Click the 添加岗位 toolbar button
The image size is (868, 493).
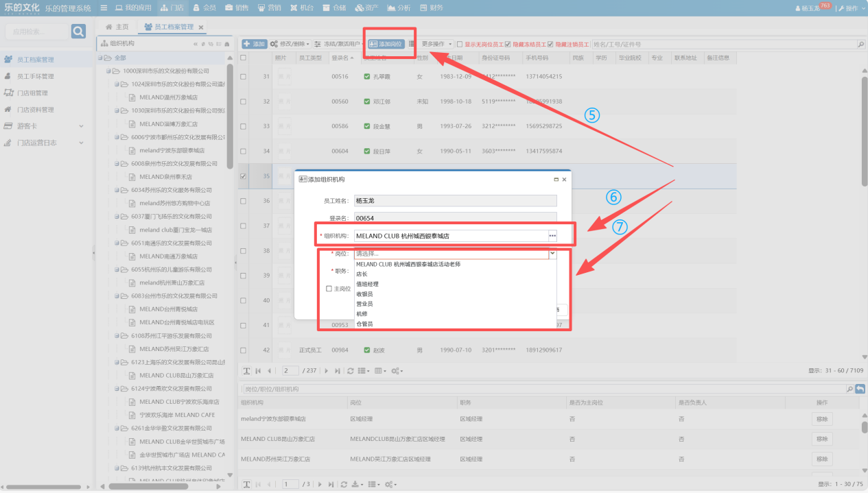(x=386, y=44)
